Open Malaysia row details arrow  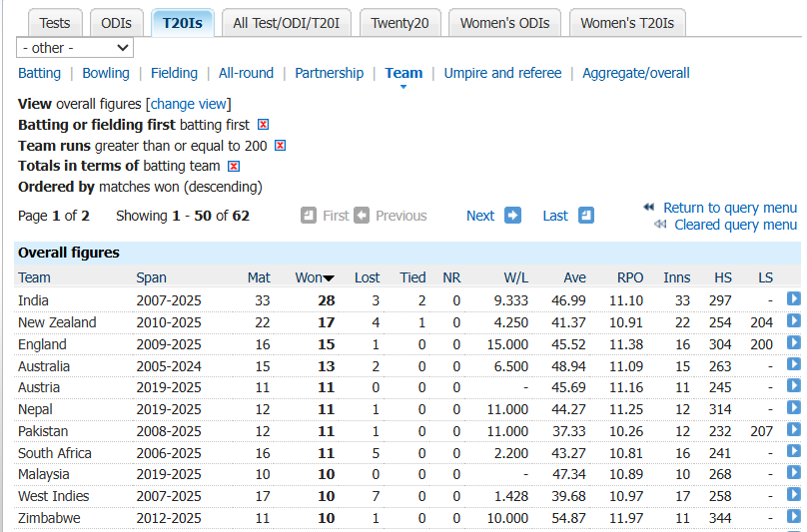(794, 473)
